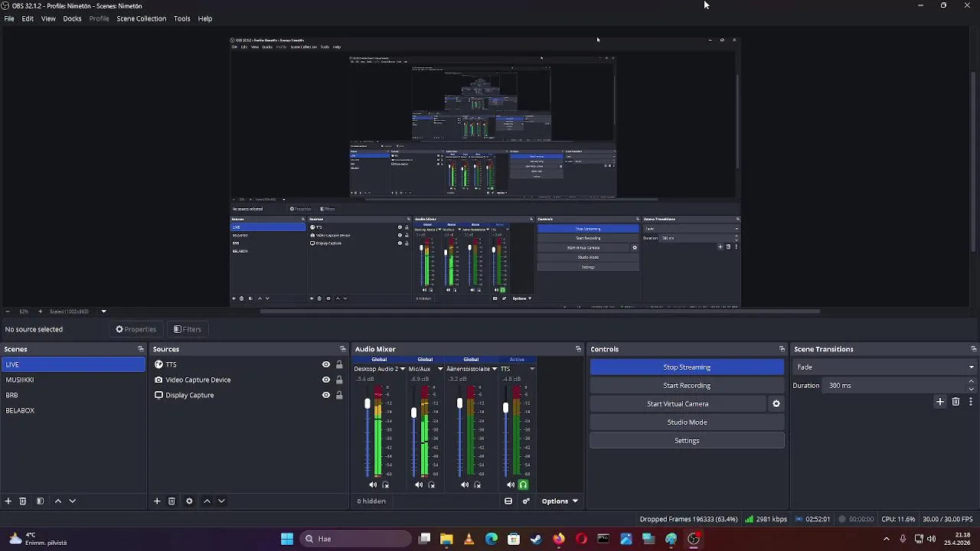Open the Scene Collection menu
980x551 pixels.
142,18
